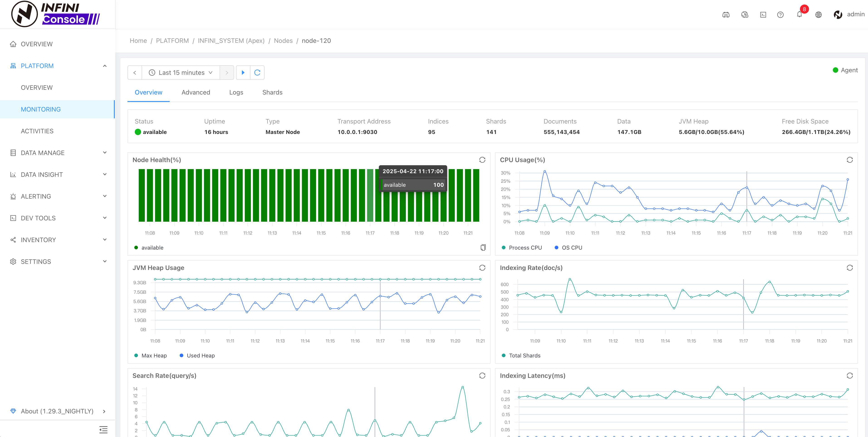Click the help question mark icon
Viewport: 868px width, 437px height.
(780, 15)
